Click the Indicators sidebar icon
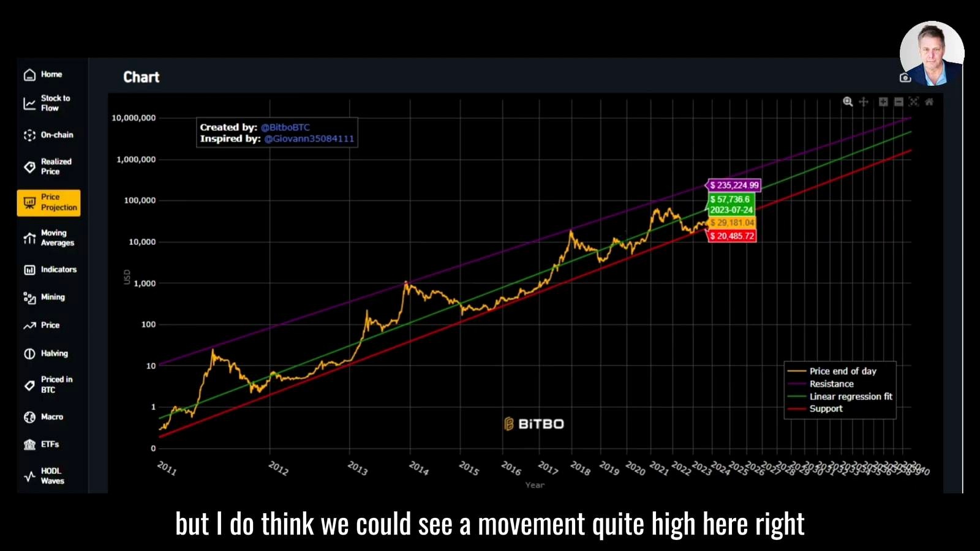The height and width of the screenshot is (551, 980). (29, 270)
